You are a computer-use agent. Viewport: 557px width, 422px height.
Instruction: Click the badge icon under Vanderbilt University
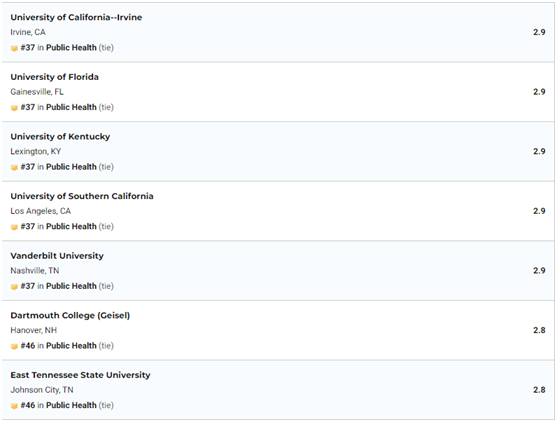coord(14,287)
